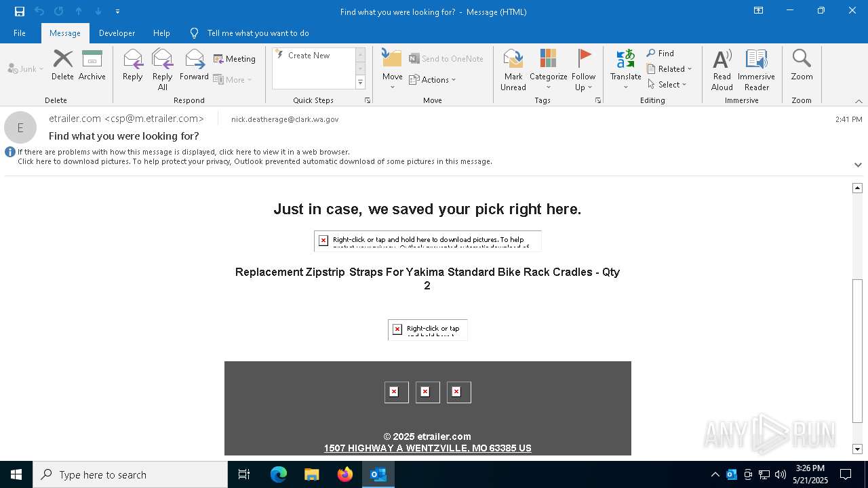Click the taskbar search box

tap(130, 474)
